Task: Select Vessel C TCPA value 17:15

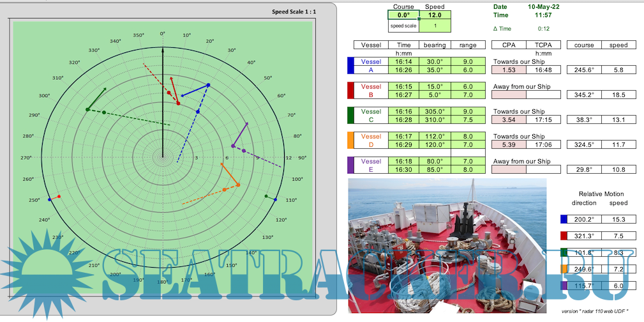Action: click(544, 119)
